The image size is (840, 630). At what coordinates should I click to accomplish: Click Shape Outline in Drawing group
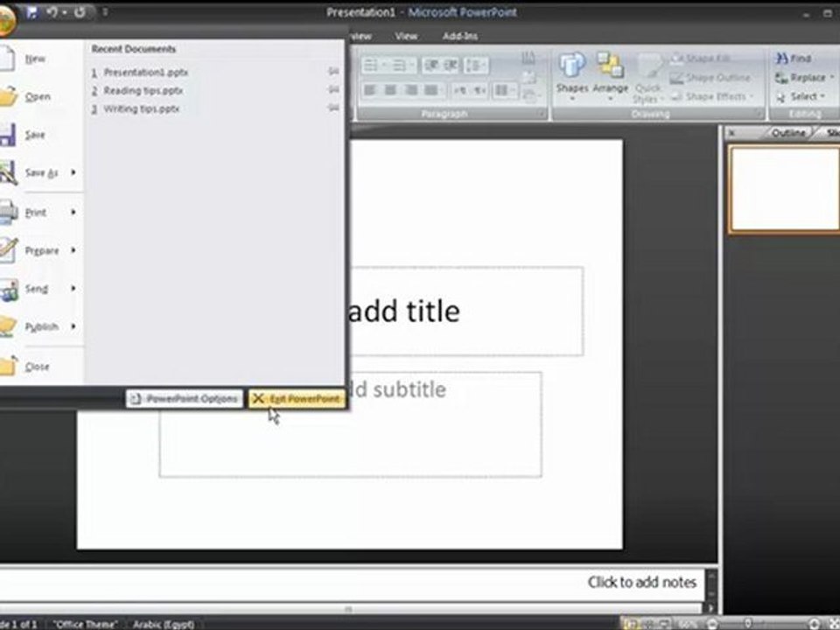click(x=711, y=78)
